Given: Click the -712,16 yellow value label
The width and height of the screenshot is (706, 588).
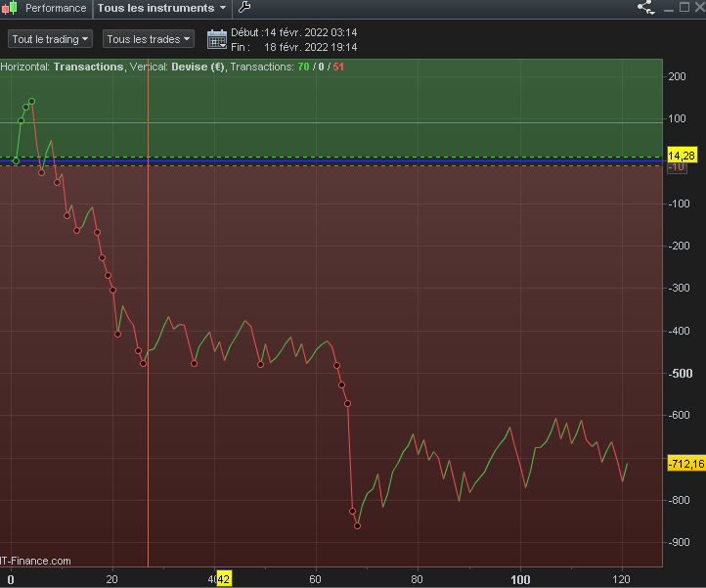Looking at the screenshot, I should coord(686,464).
